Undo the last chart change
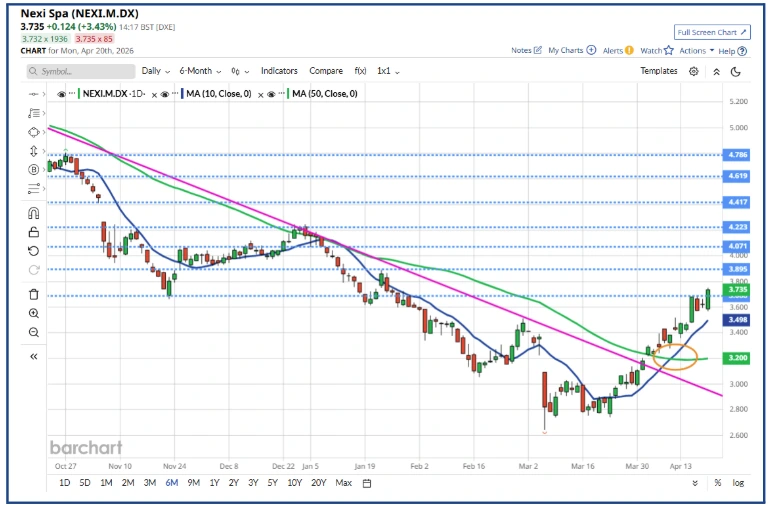This screenshot has width=768, height=505. 34,251
